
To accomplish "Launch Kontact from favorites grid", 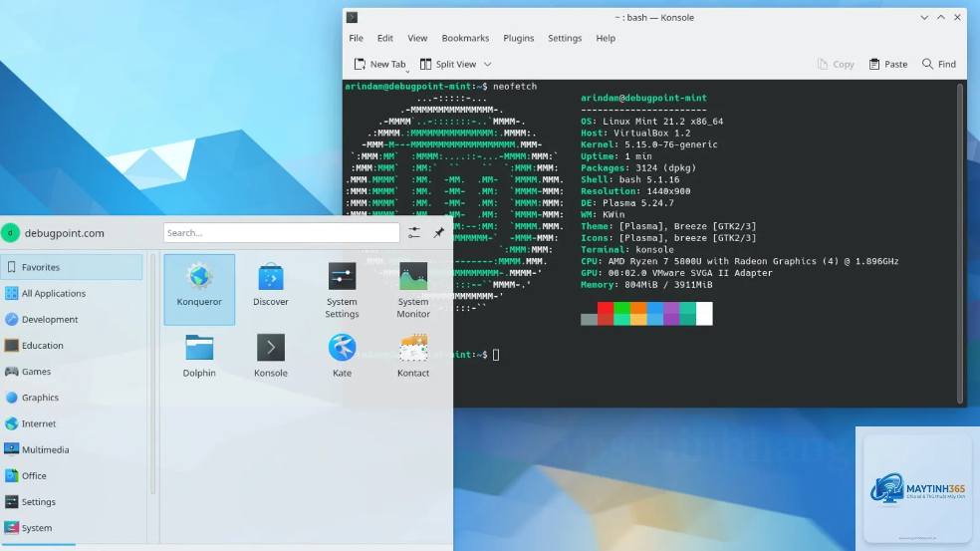I will point(413,348).
